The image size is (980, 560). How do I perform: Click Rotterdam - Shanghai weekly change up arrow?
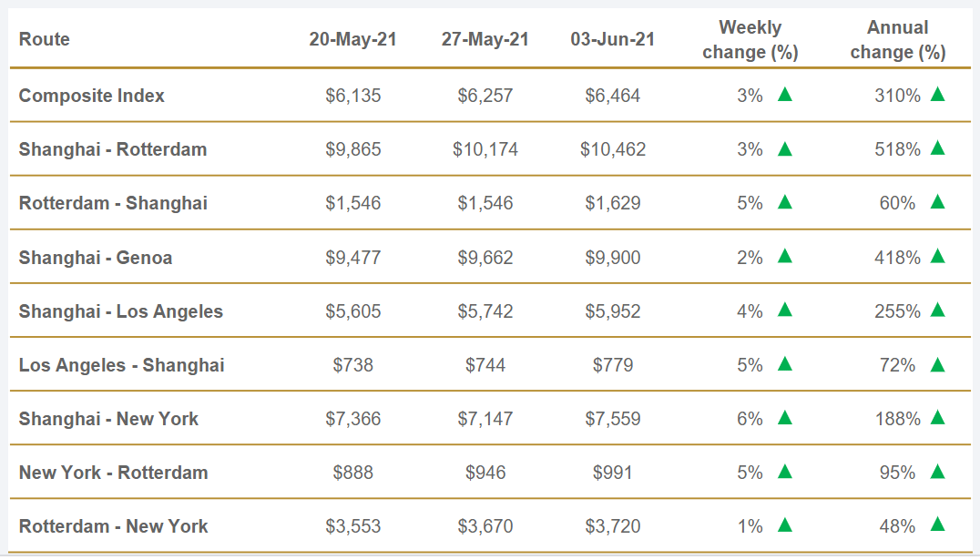(x=784, y=201)
